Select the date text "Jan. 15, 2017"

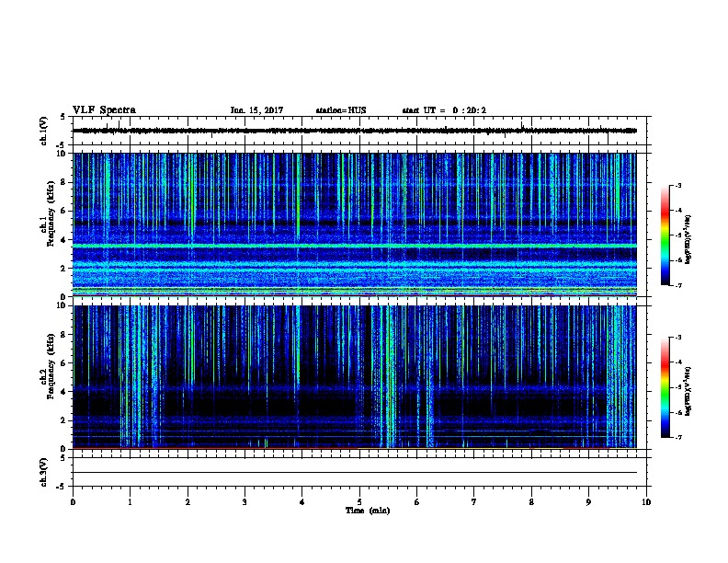click(x=256, y=110)
